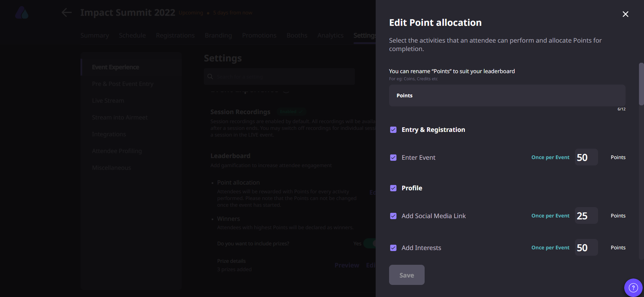The image size is (644, 297).
Task: Edit the Add Interests points value 50
Action: (x=586, y=247)
